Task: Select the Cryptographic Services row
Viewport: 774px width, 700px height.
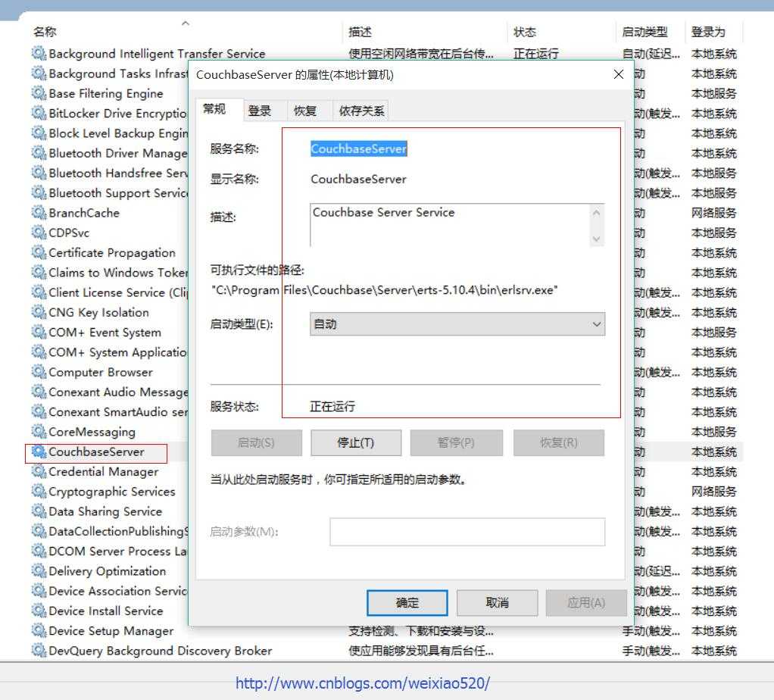Action: click(109, 492)
